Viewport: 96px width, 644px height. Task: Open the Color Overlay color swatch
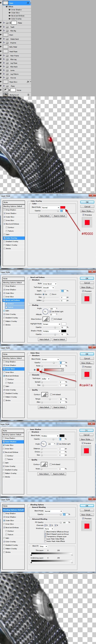coord(63,207)
